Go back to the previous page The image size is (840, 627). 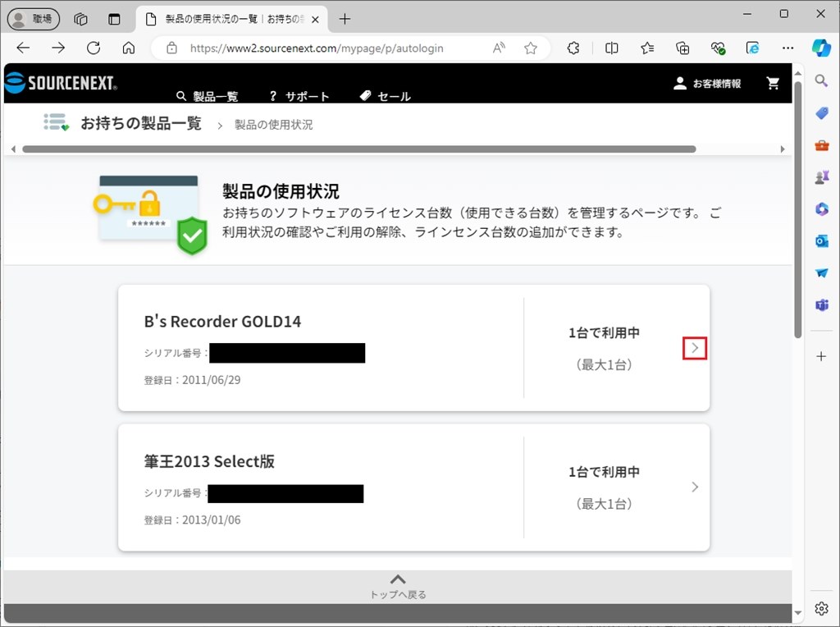pyautogui.click(x=24, y=48)
